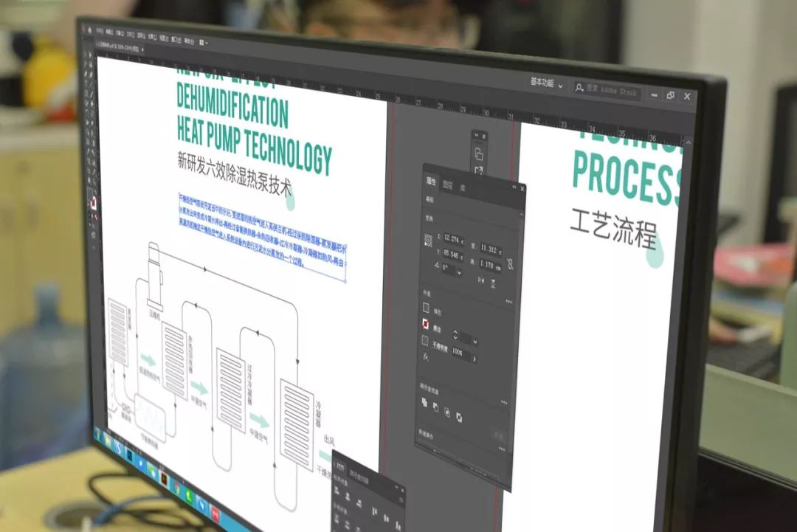Click the Adobe Stock search field
The width and height of the screenshot is (797, 532).
(607, 90)
